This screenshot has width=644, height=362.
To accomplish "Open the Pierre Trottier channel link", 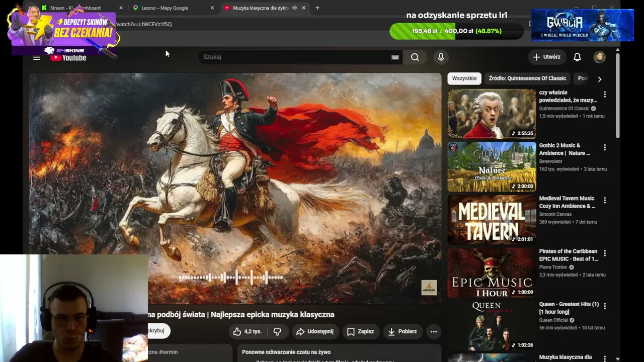I will 553,267.
